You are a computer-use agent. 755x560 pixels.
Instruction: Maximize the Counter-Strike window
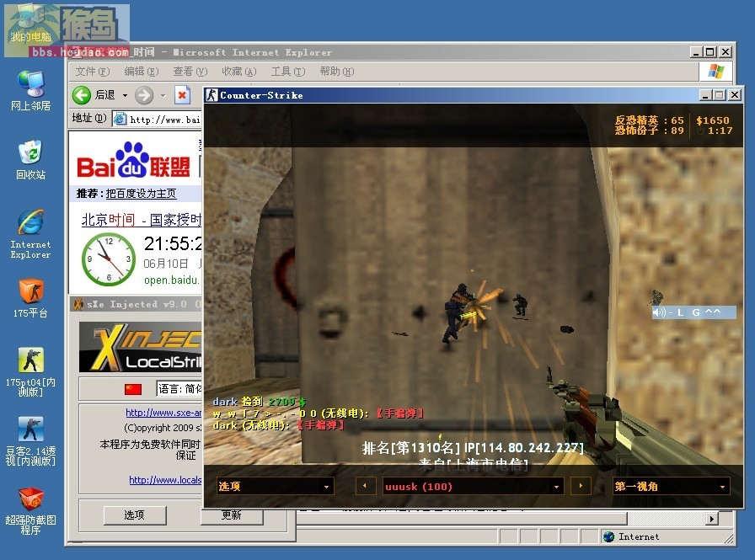[720, 95]
